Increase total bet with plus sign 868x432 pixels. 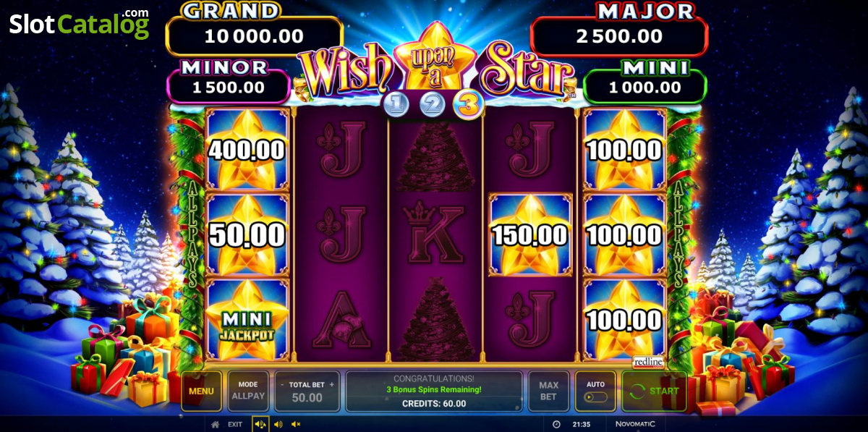pyautogui.click(x=332, y=385)
